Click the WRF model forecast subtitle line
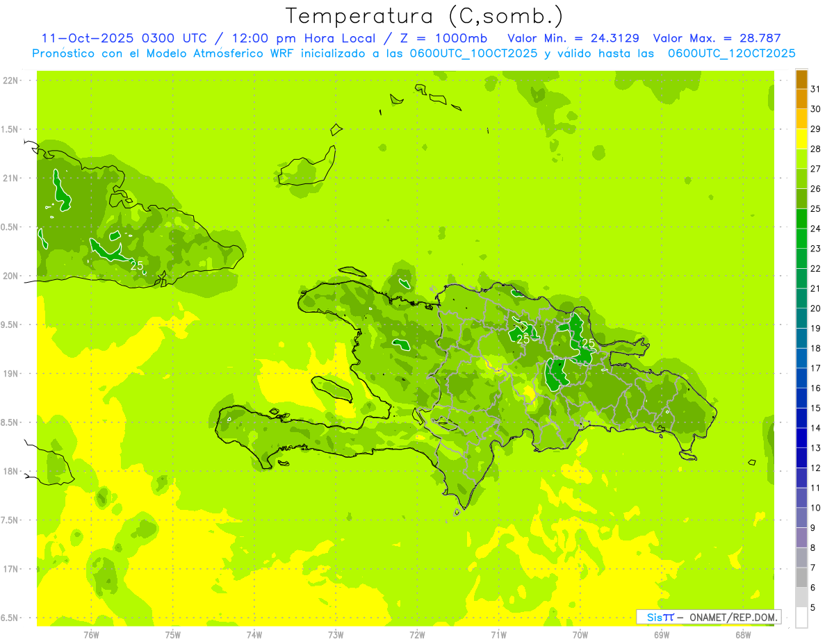The image size is (834, 644). [x=414, y=53]
